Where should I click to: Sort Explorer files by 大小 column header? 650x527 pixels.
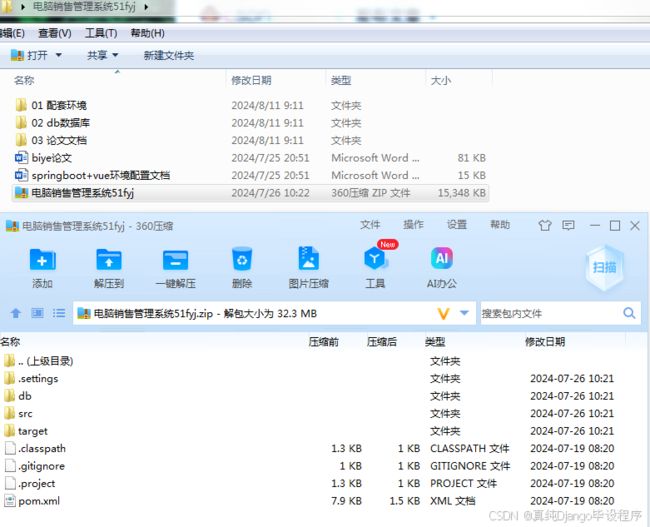pyautogui.click(x=441, y=80)
